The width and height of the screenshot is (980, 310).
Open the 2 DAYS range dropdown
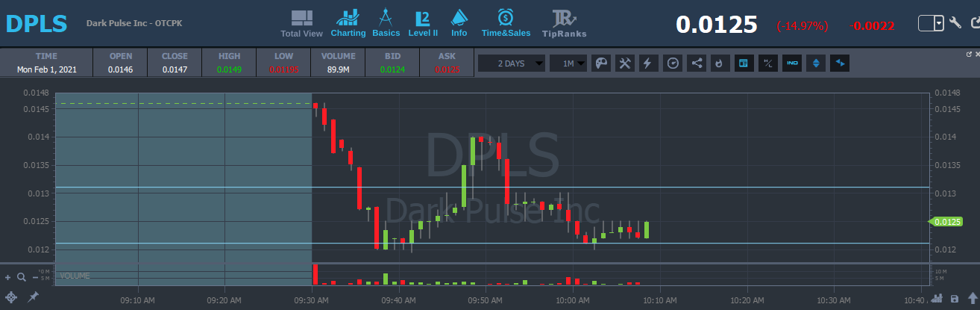511,63
